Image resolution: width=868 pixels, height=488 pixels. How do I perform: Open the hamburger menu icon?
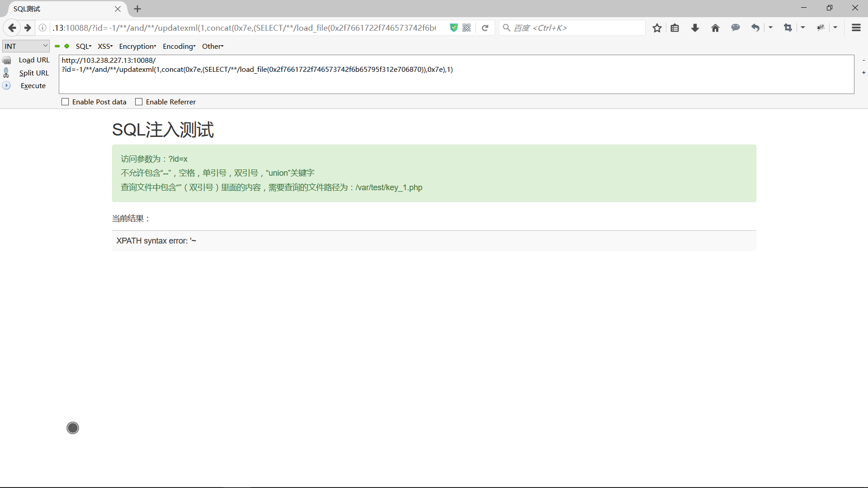[x=856, y=28]
